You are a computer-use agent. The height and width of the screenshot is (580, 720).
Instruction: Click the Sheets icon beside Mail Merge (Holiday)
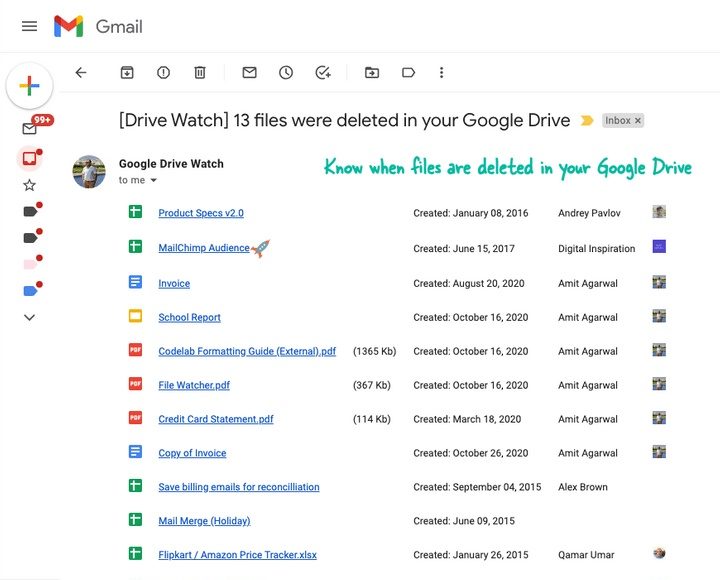(x=135, y=519)
